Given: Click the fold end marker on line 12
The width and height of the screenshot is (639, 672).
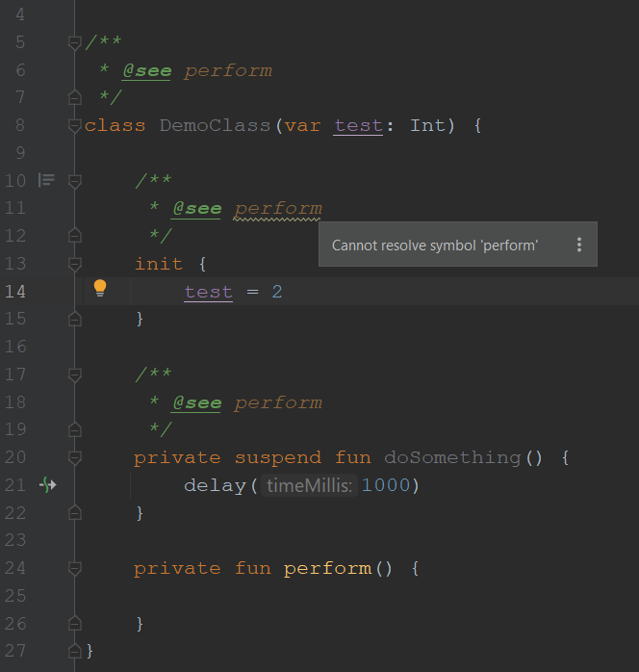Looking at the screenshot, I should 75,235.
